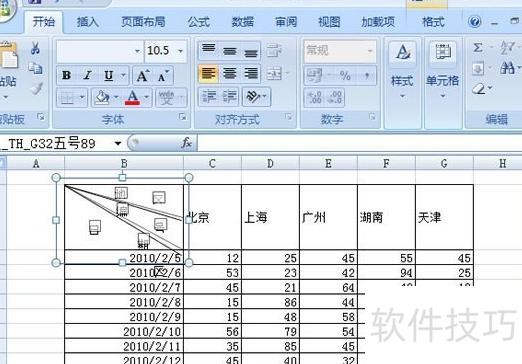Screen dimensions: 522x364
Task: Align text right
Action: point(251,73)
